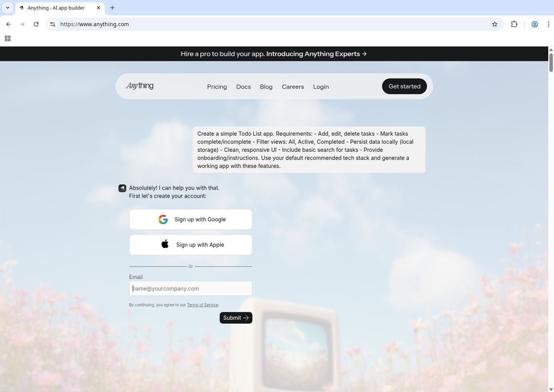Click the Anything logo in navbar
554x392 pixels.
pyautogui.click(x=139, y=86)
